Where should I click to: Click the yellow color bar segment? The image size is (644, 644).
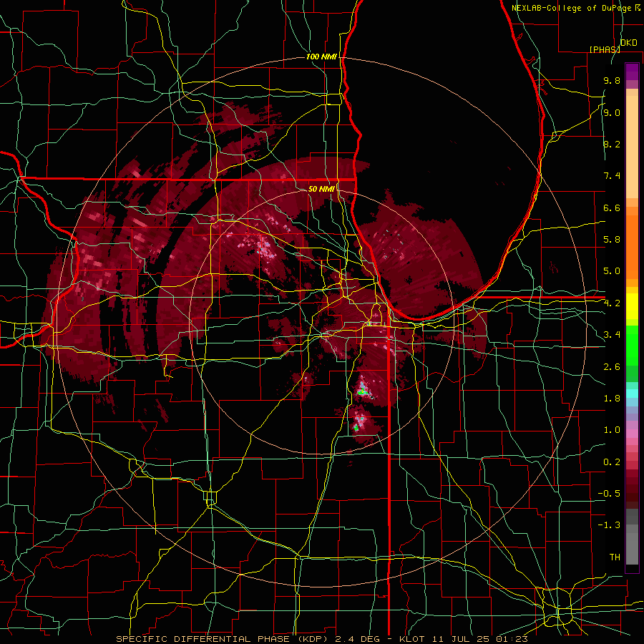click(632, 306)
